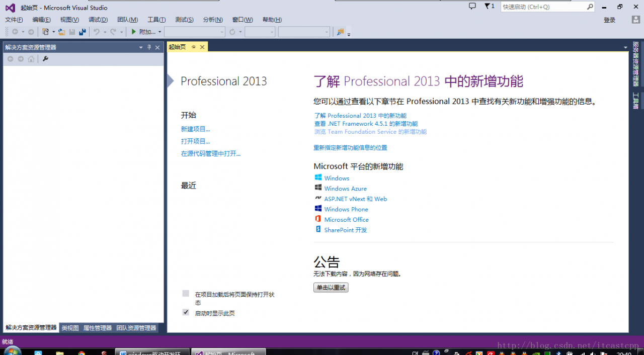Open the 附加 debug target dropdown arrow
The height and width of the screenshot is (355, 644).
(x=159, y=32)
